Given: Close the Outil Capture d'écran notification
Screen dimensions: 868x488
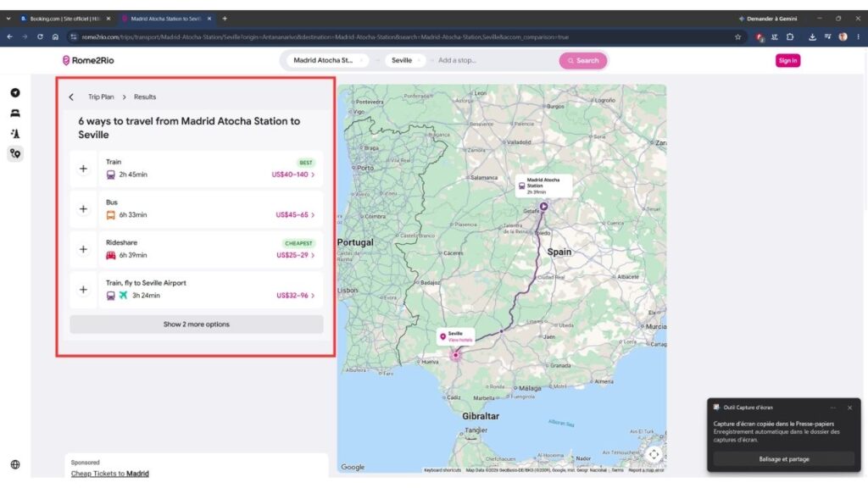Looking at the screenshot, I should [849, 408].
